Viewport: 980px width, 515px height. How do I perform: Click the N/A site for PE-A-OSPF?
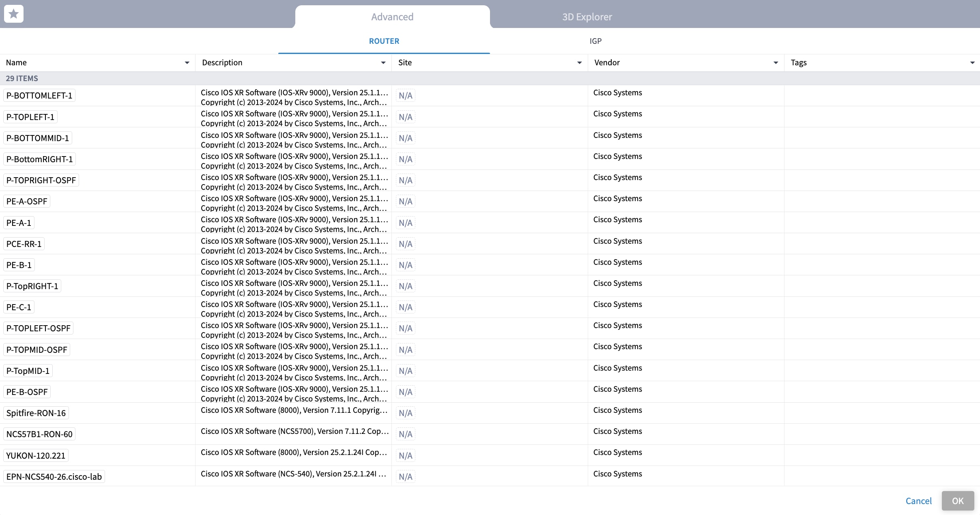point(406,202)
